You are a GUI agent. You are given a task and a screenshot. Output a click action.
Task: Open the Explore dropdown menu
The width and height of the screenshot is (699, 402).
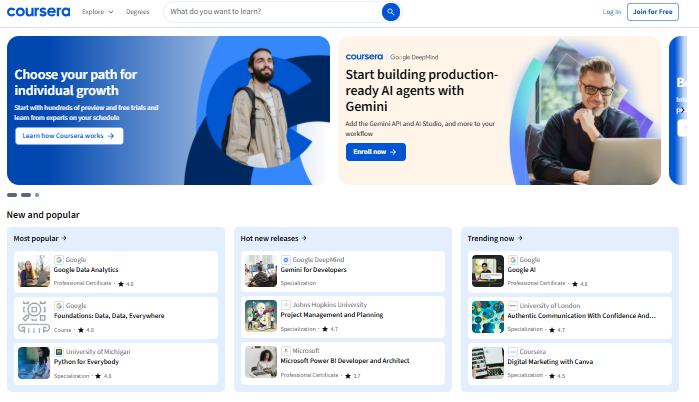click(x=98, y=12)
